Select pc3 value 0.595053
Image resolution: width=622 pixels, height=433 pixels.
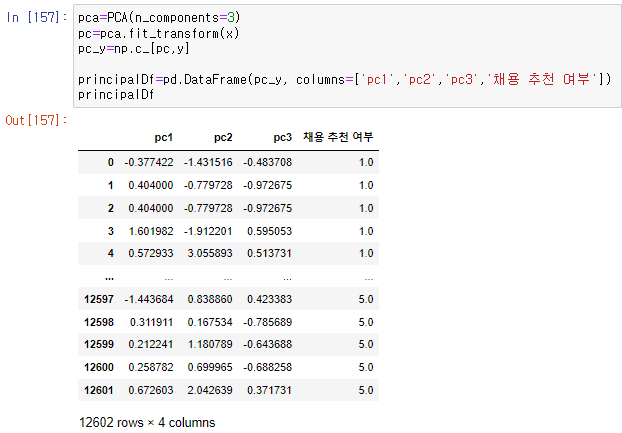tap(269, 231)
